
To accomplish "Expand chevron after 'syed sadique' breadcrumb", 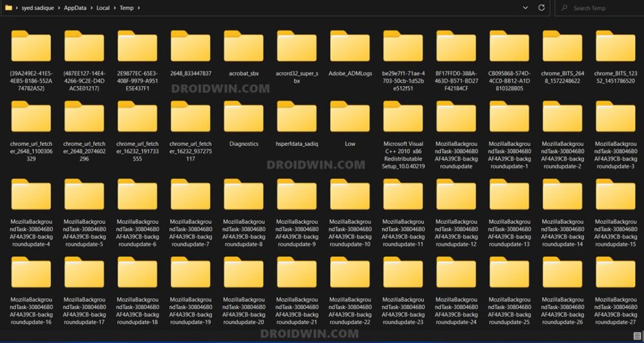I will [x=58, y=8].
